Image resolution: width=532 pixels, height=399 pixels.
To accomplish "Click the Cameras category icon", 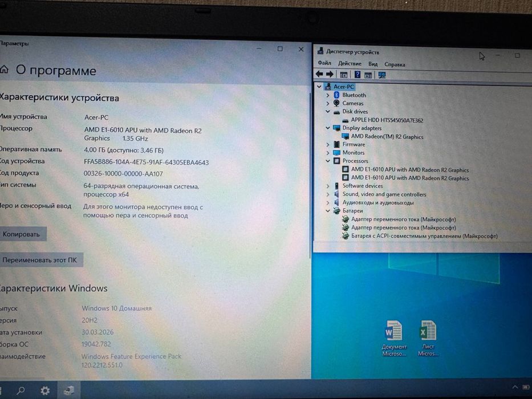I will pyautogui.click(x=336, y=103).
